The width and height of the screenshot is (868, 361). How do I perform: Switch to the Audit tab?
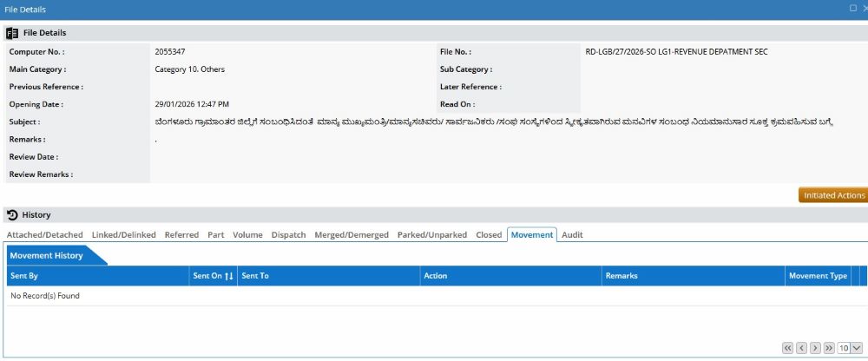(x=572, y=235)
